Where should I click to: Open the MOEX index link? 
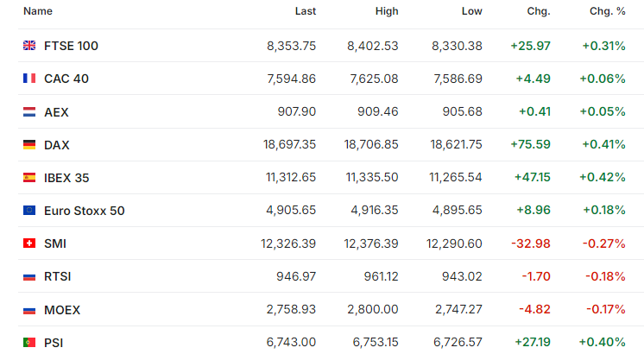pos(62,310)
